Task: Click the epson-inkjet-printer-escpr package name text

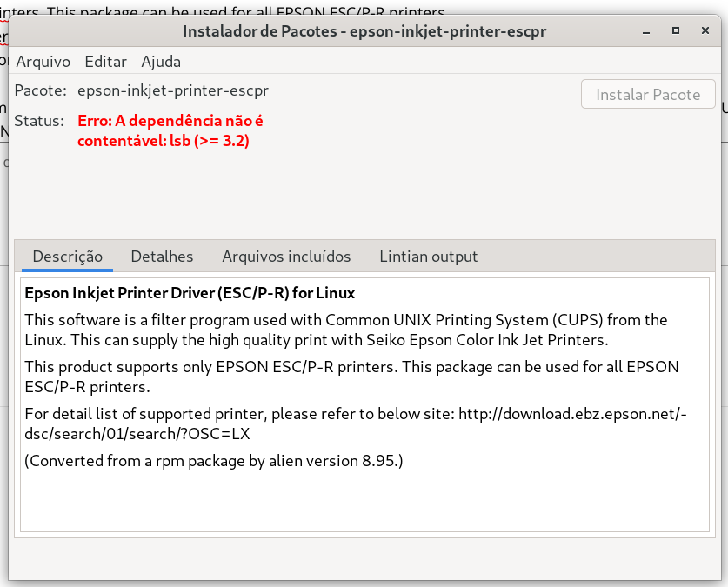Action: (173, 90)
